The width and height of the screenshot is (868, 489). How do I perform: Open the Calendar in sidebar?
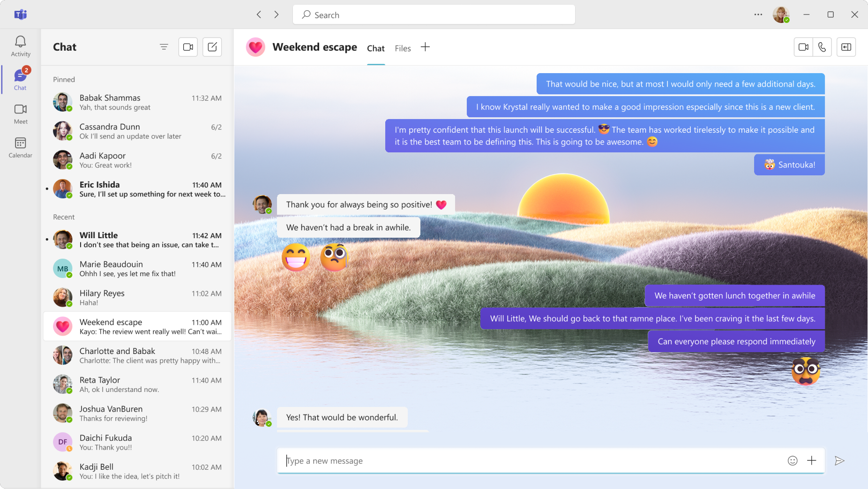(x=20, y=148)
